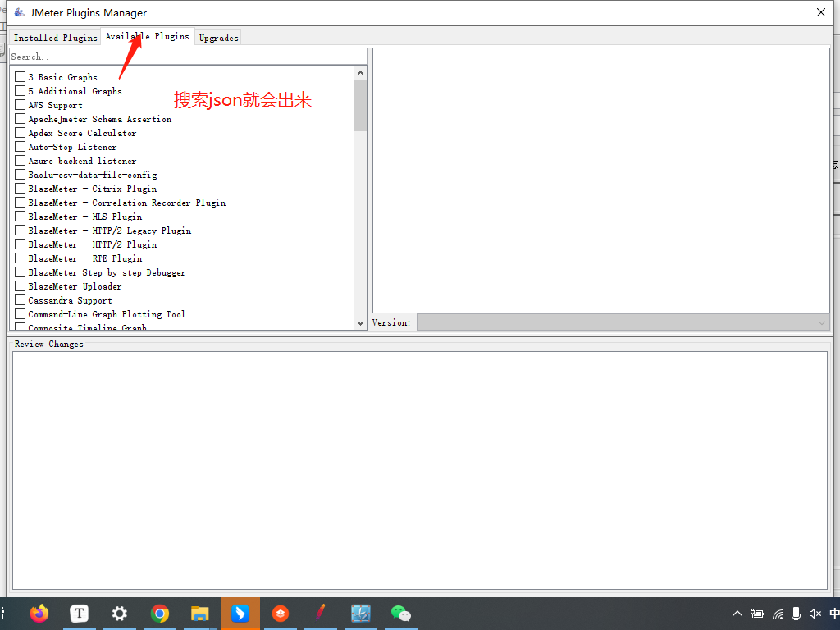Check BlazeMeter - Citrix Plugin

coord(21,188)
